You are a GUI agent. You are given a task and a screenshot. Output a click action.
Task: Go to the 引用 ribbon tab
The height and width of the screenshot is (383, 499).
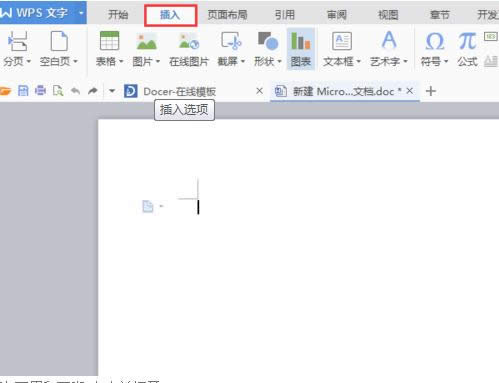tap(285, 15)
